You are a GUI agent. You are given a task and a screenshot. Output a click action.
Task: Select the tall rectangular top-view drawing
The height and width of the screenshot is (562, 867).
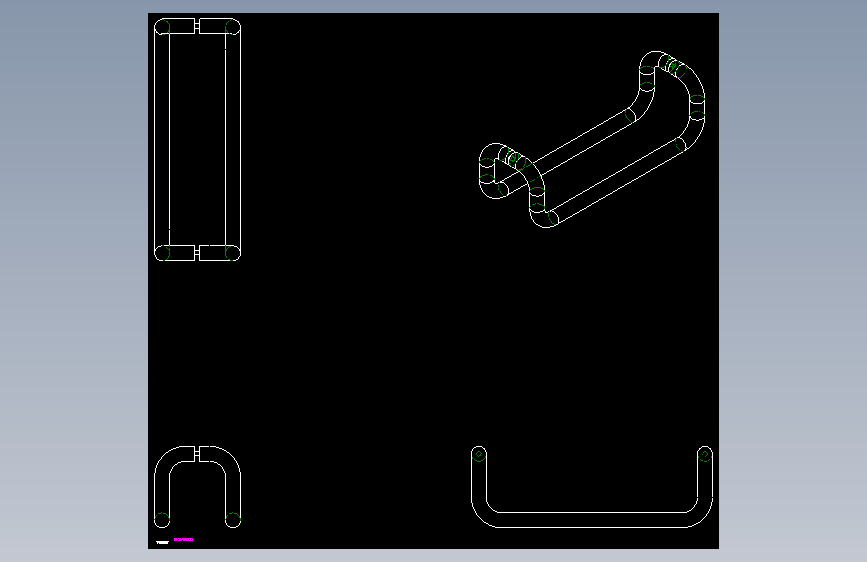click(197, 139)
